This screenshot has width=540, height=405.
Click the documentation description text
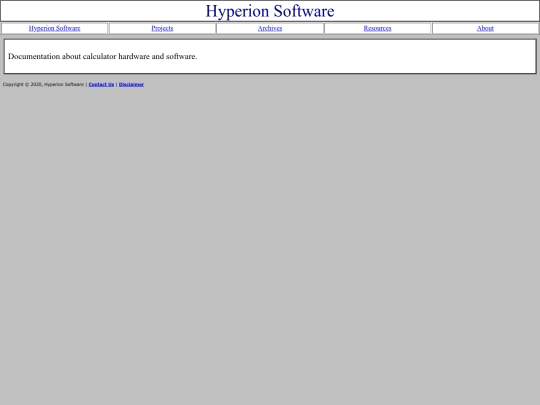(103, 56)
